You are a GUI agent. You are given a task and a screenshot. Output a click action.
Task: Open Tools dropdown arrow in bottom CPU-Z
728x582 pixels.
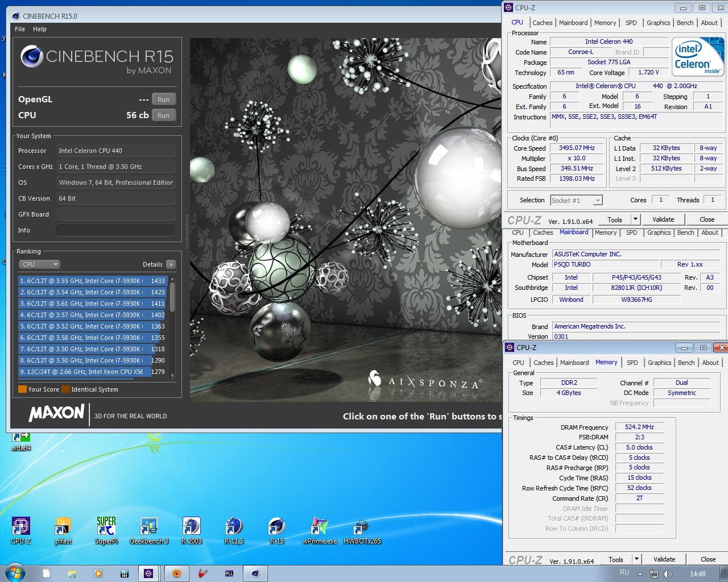click(636, 559)
